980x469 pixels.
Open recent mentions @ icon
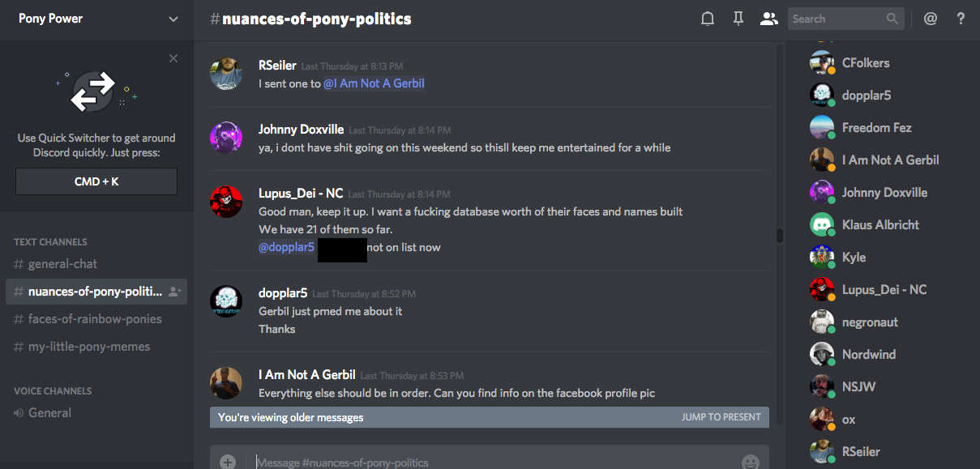(x=931, y=19)
